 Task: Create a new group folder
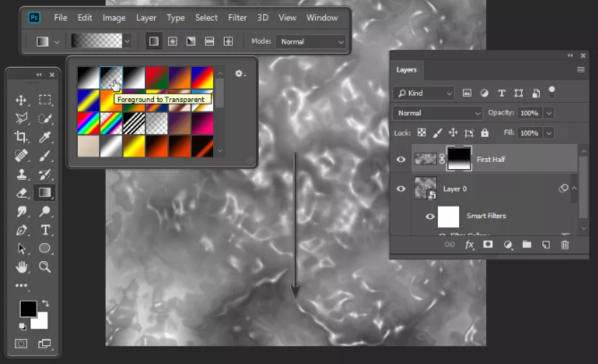click(526, 244)
